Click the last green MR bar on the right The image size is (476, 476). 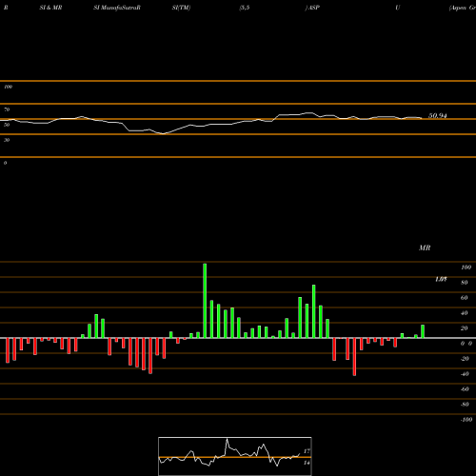(x=423, y=331)
